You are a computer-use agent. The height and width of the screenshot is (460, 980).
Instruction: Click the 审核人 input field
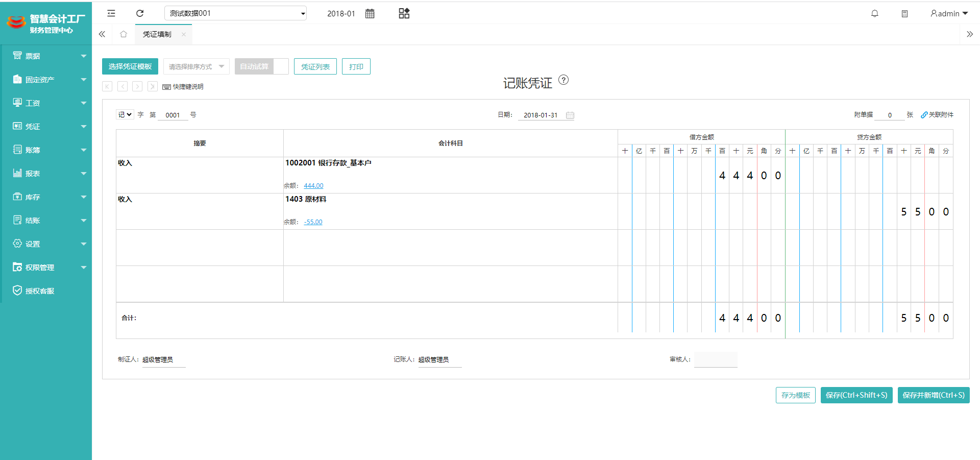716,359
